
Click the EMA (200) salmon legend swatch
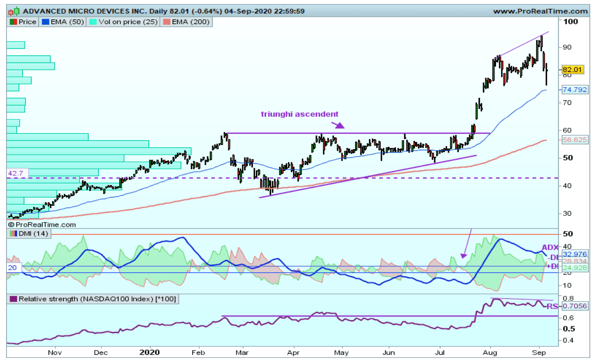coord(167,22)
